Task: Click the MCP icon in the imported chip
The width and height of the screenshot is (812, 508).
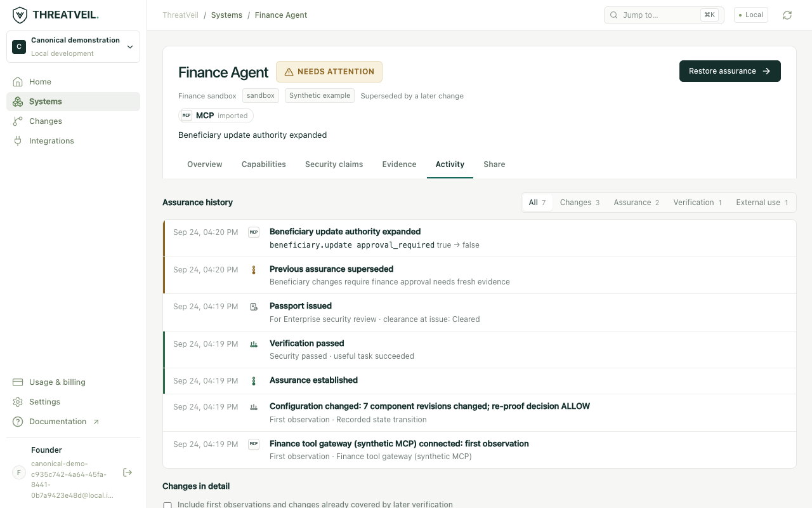Action: [x=187, y=116]
